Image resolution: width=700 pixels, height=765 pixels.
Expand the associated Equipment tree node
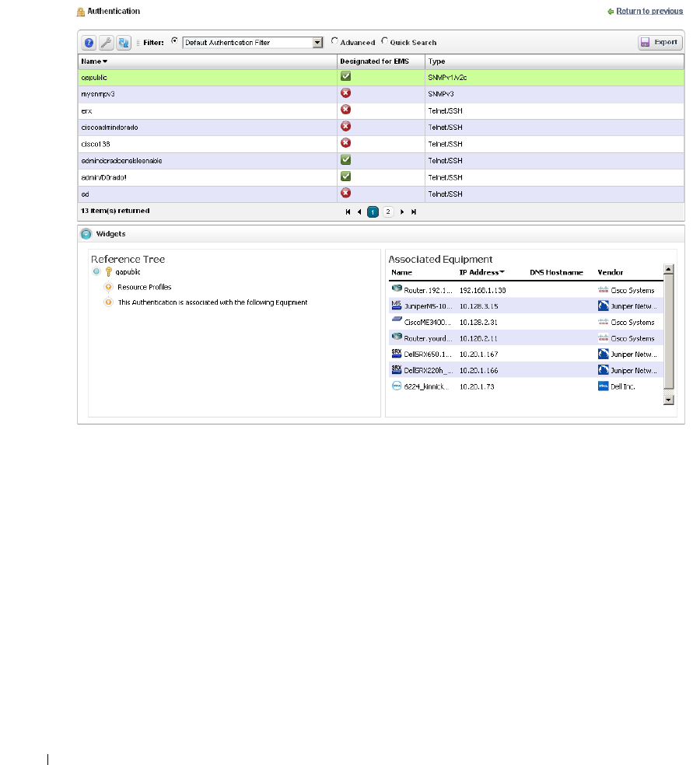[x=108, y=302]
